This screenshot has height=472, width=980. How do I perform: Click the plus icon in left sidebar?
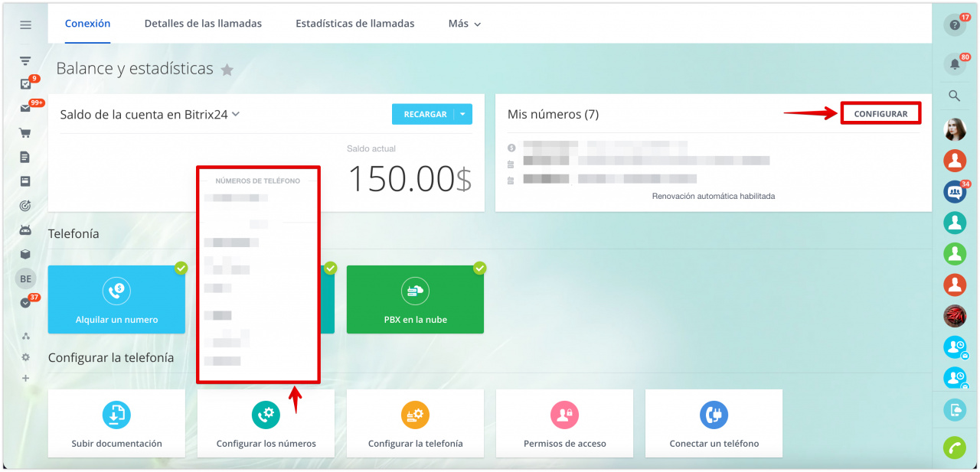coord(25,379)
